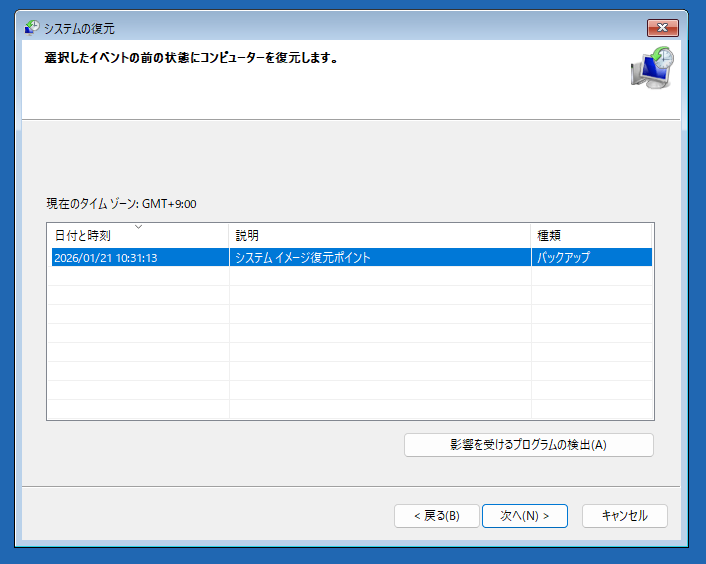
Task: Click the 種類 column header
Action: [x=591, y=235]
